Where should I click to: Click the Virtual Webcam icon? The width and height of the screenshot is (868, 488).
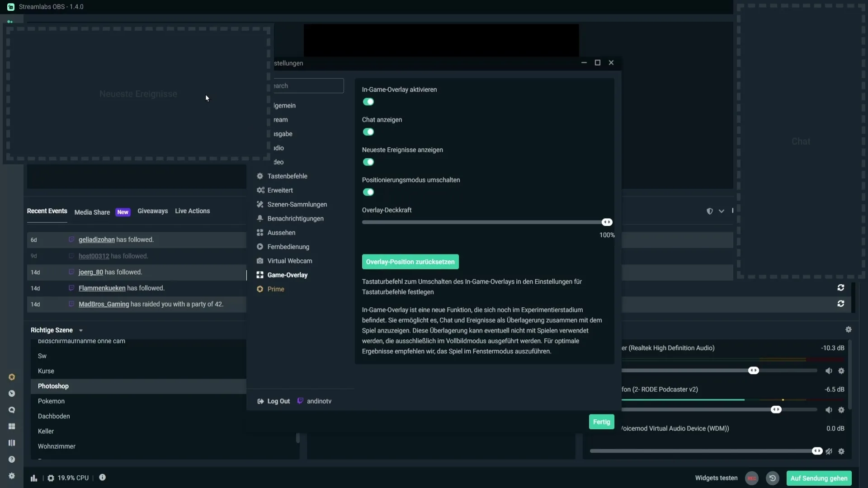pos(260,260)
